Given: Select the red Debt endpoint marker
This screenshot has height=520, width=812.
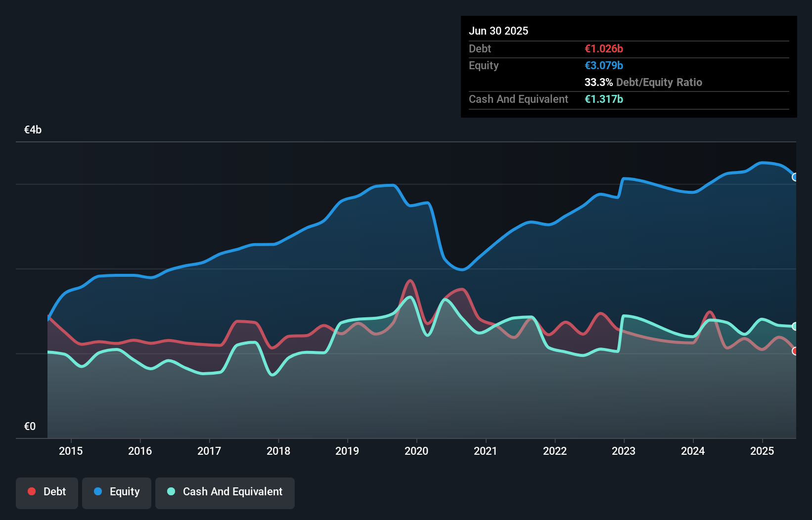Looking at the screenshot, I should click(x=795, y=351).
